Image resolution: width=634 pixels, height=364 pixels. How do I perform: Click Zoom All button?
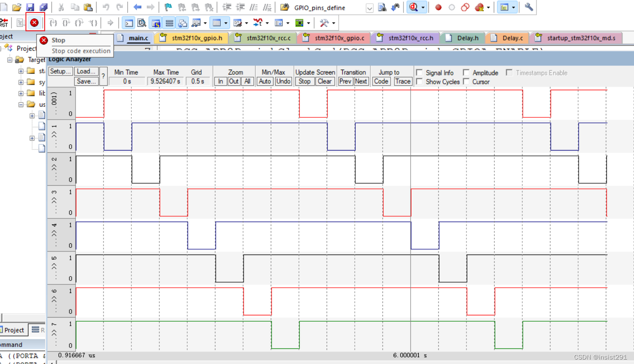pos(247,81)
